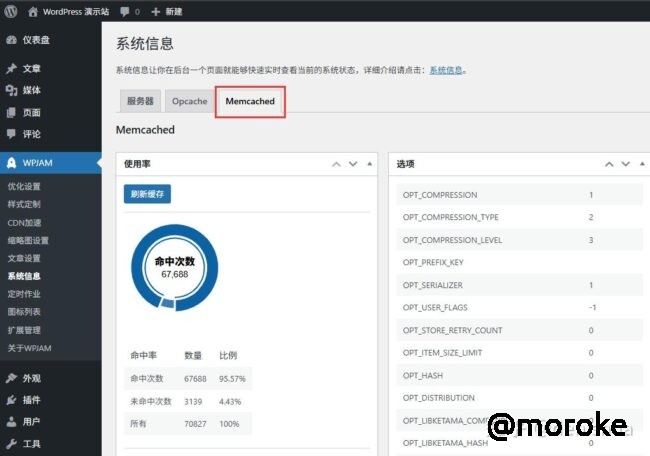Click the 评论 comment icon in sidebar

point(12,133)
